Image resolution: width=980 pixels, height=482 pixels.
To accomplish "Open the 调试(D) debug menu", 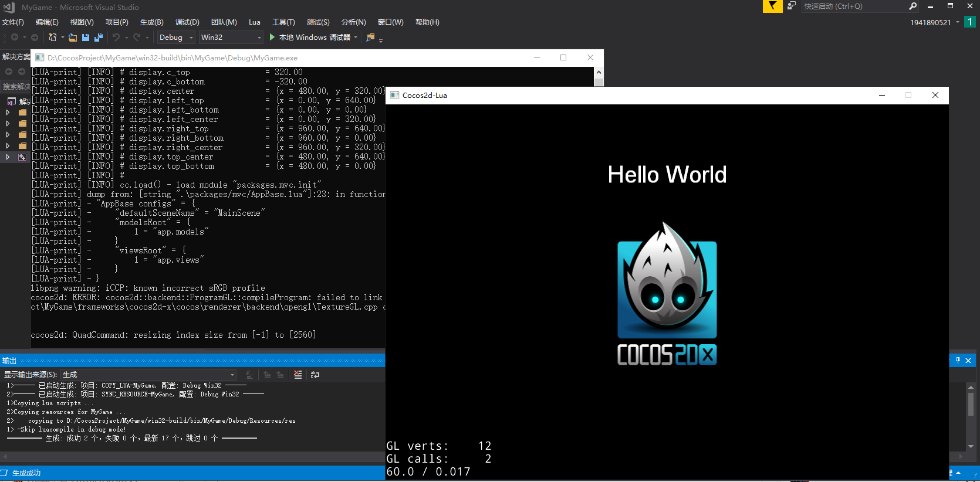I will (x=187, y=22).
